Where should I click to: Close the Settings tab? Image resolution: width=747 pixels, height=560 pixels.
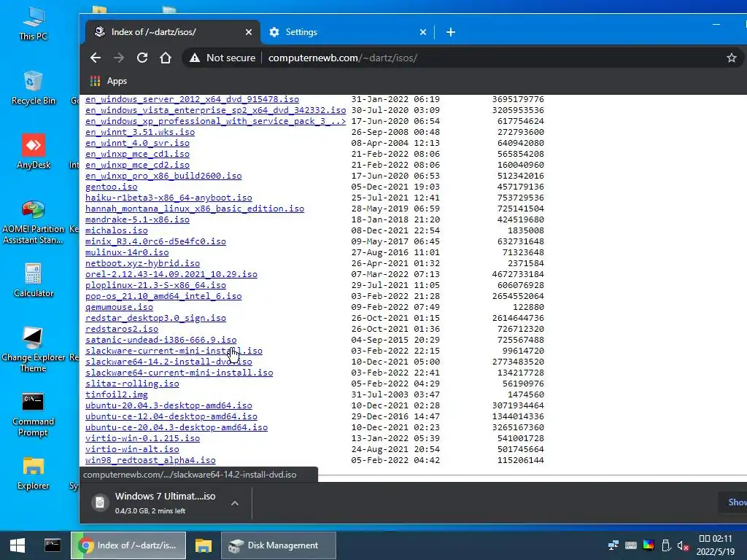[x=422, y=32]
